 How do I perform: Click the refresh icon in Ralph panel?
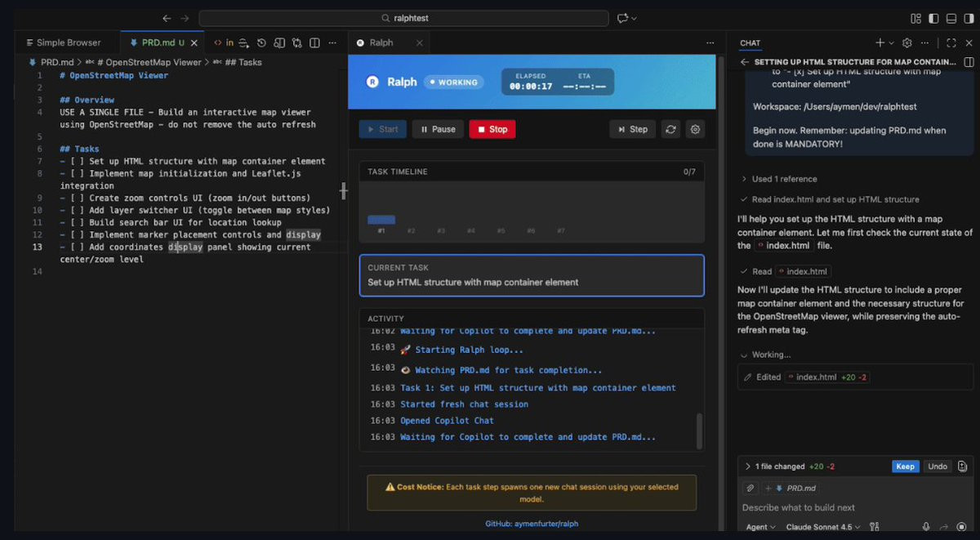click(671, 129)
